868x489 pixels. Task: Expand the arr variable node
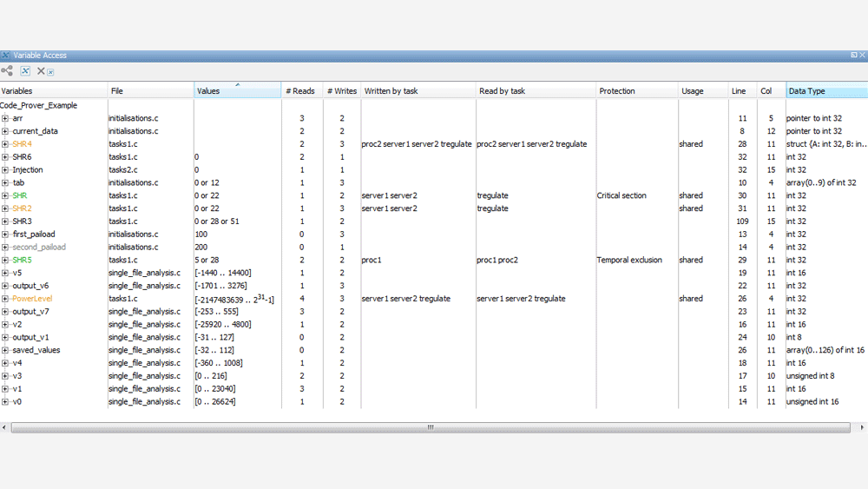[x=5, y=118]
